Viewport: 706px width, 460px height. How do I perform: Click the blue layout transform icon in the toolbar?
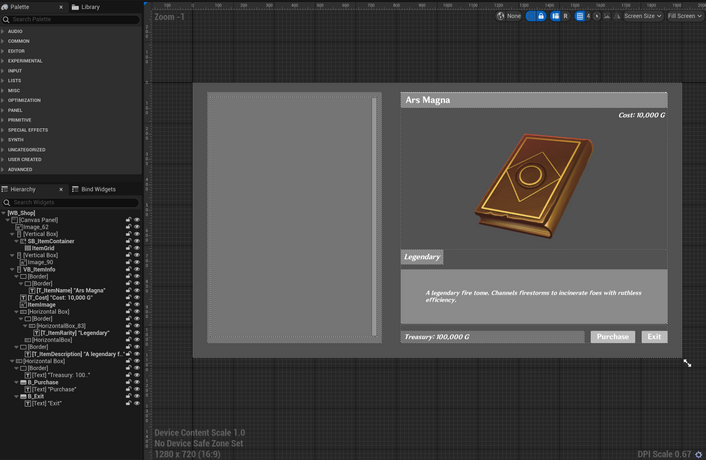tap(553, 16)
